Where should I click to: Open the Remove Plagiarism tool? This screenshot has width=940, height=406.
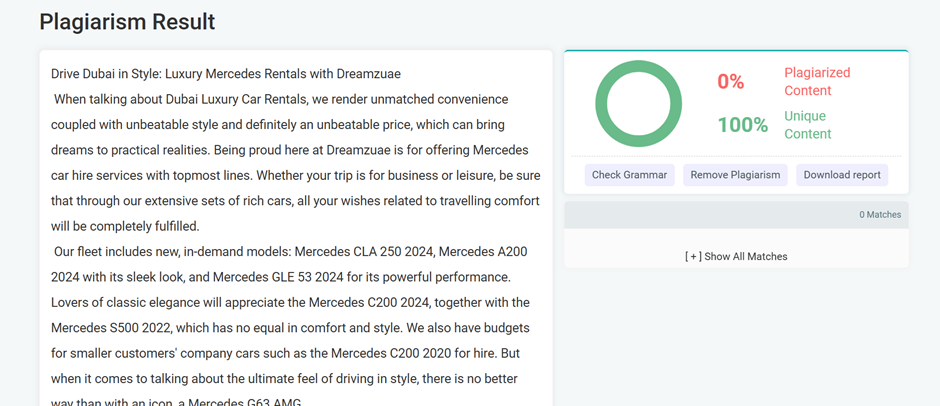[735, 175]
